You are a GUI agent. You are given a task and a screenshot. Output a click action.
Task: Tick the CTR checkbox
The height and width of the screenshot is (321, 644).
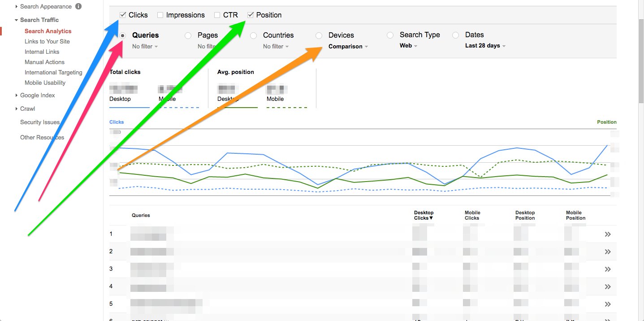tap(217, 15)
